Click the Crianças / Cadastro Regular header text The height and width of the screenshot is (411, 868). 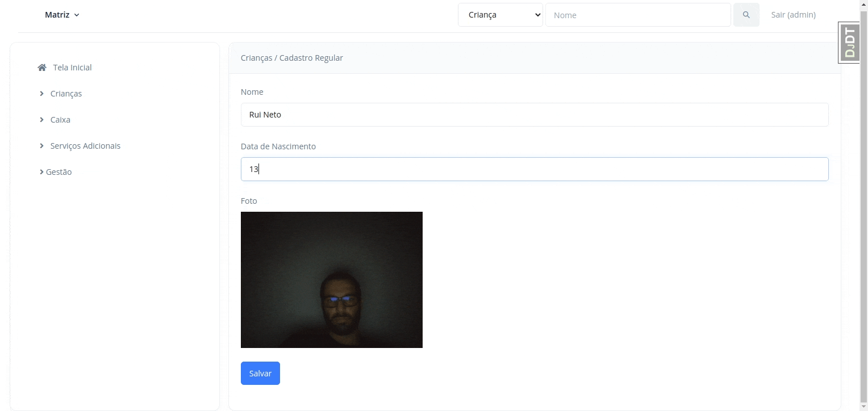[x=292, y=58]
